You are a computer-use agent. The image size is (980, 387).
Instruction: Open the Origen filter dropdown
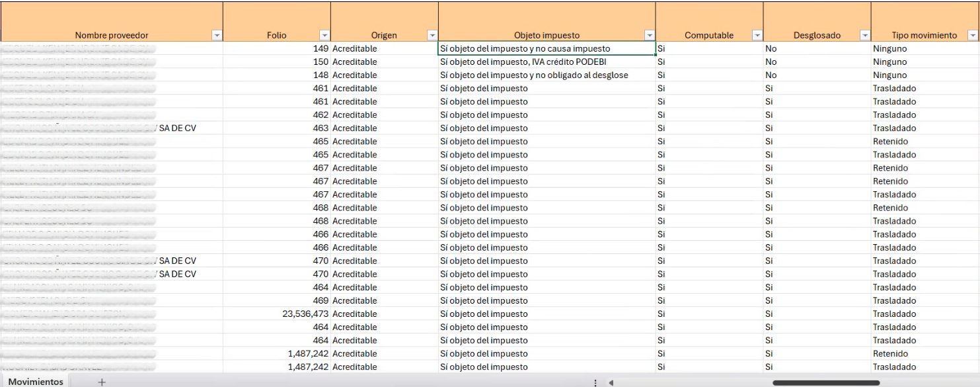tap(432, 36)
